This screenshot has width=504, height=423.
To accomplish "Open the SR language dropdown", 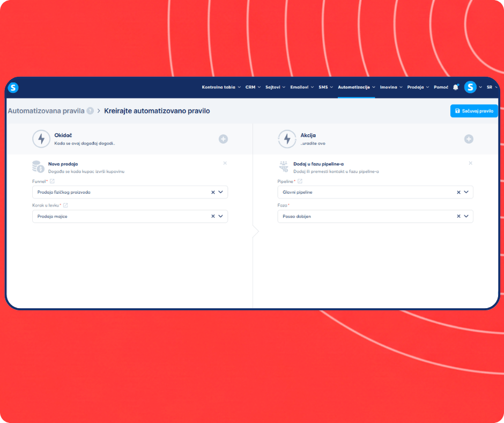I will [492, 87].
